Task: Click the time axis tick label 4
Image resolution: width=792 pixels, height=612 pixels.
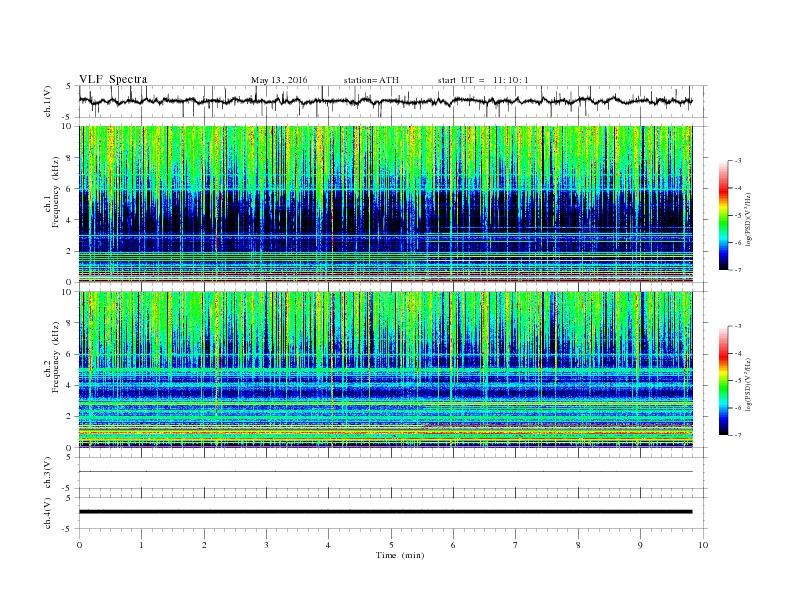Action: pos(328,545)
